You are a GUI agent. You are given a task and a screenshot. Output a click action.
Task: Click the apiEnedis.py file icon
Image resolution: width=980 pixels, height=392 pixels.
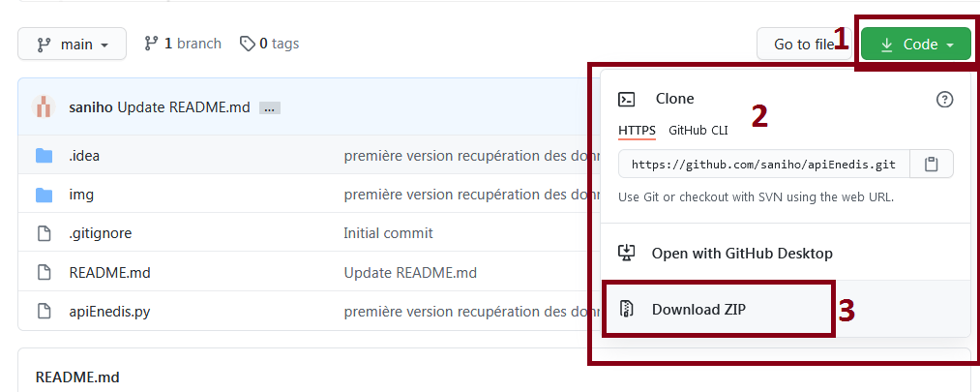(x=44, y=311)
